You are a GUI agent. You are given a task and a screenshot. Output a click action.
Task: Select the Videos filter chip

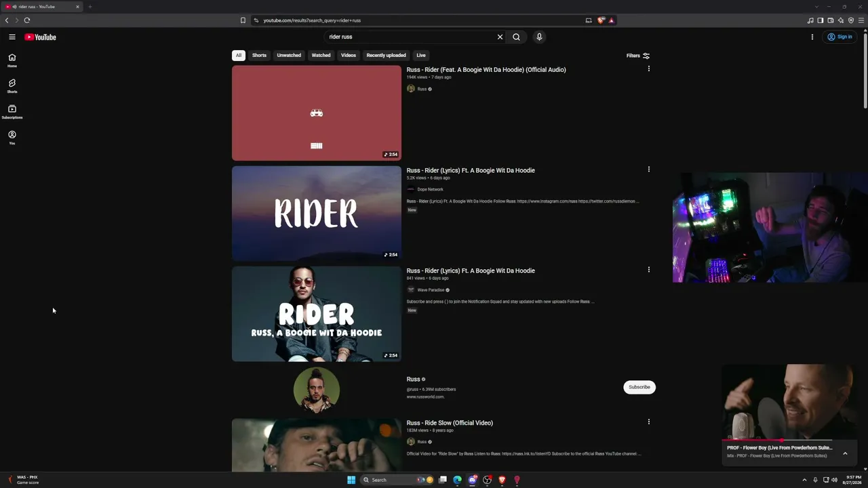point(349,56)
